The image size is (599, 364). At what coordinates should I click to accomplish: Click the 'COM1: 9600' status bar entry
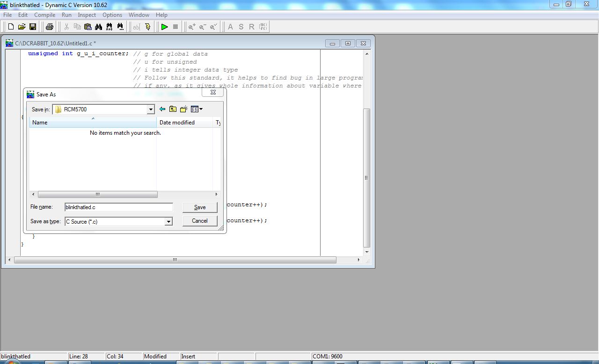pyautogui.click(x=328, y=357)
